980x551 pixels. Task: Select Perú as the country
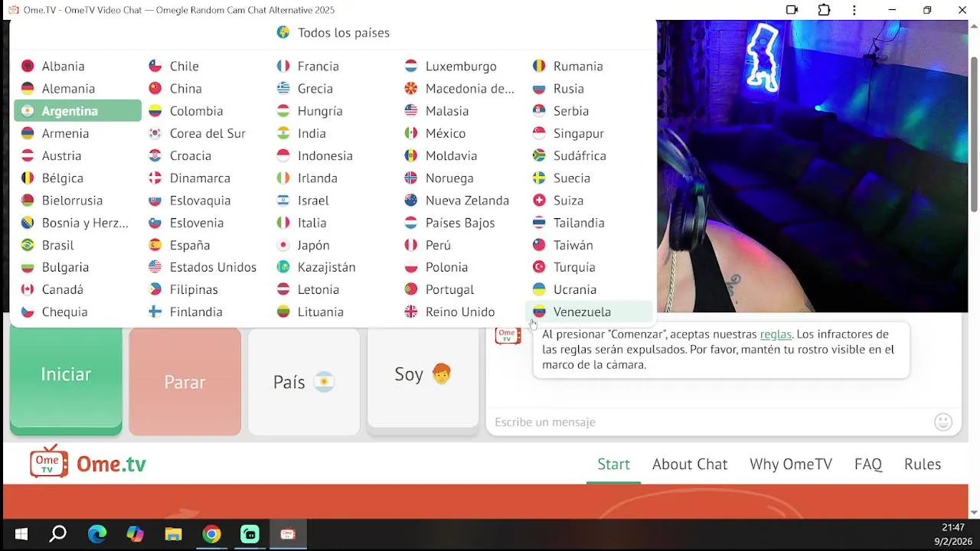pyautogui.click(x=461, y=245)
